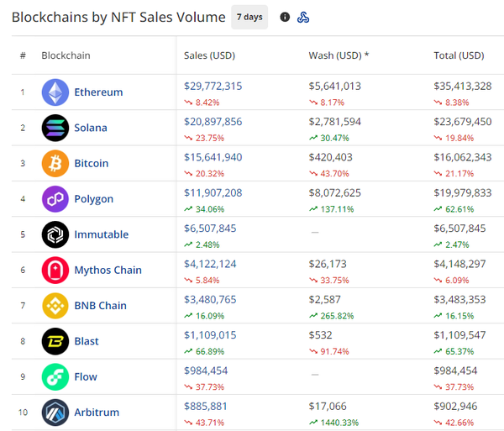The image size is (504, 431).
Task: Sort table by Wash (USD) column
Action: pyautogui.click(x=338, y=55)
